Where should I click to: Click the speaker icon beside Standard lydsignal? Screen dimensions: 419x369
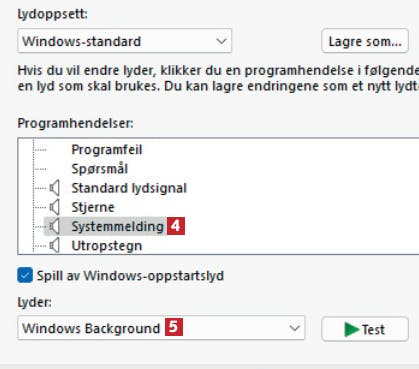[x=55, y=188]
